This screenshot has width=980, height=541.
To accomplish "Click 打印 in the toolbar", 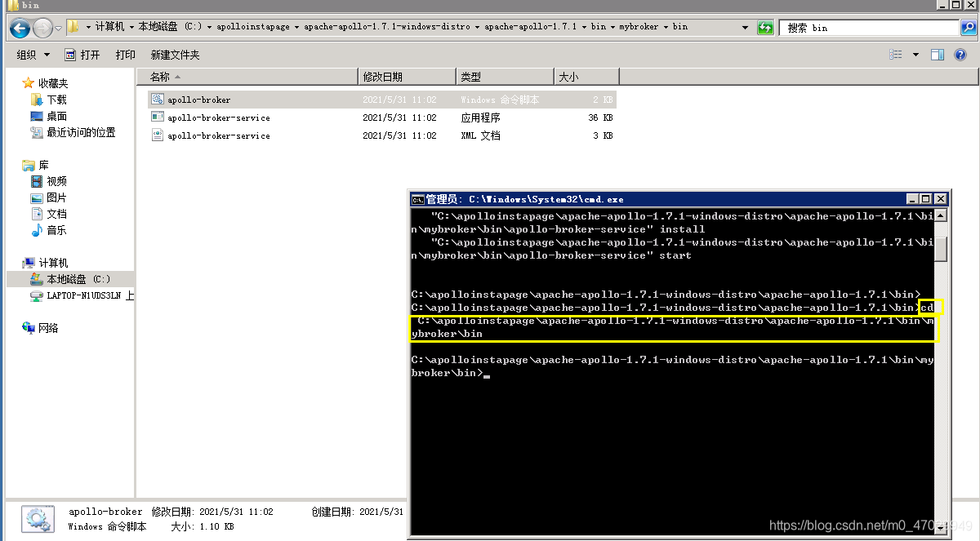I will [126, 55].
